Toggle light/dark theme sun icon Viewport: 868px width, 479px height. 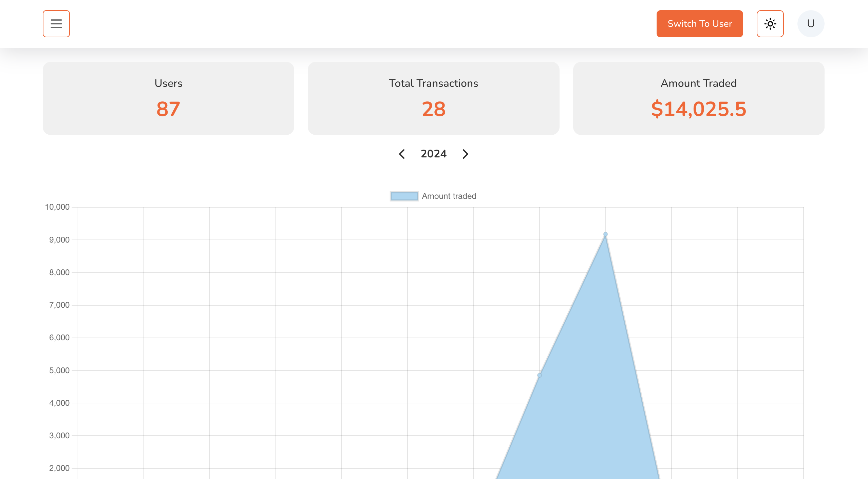coord(770,24)
